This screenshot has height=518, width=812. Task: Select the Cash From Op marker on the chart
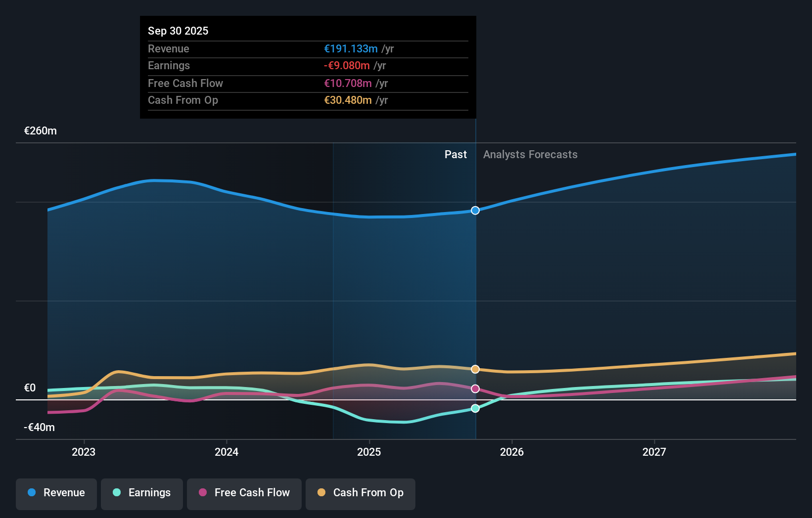pos(475,368)
